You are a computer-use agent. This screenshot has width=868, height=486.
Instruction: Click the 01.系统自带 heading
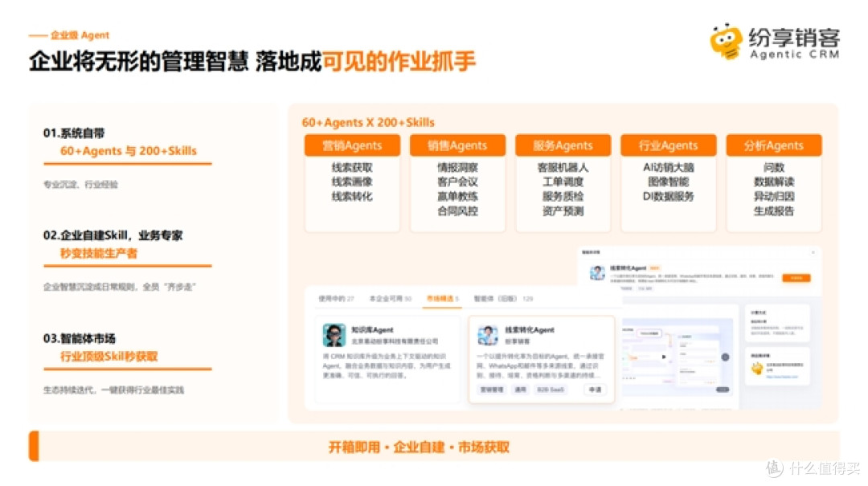[x=74, y=133]
